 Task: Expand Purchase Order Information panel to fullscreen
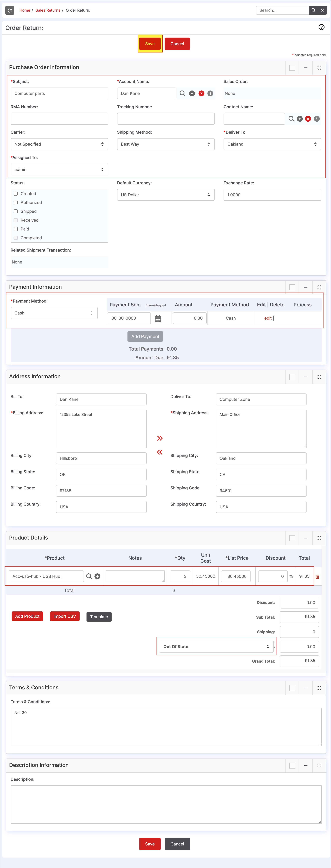(x=319, y=68)
